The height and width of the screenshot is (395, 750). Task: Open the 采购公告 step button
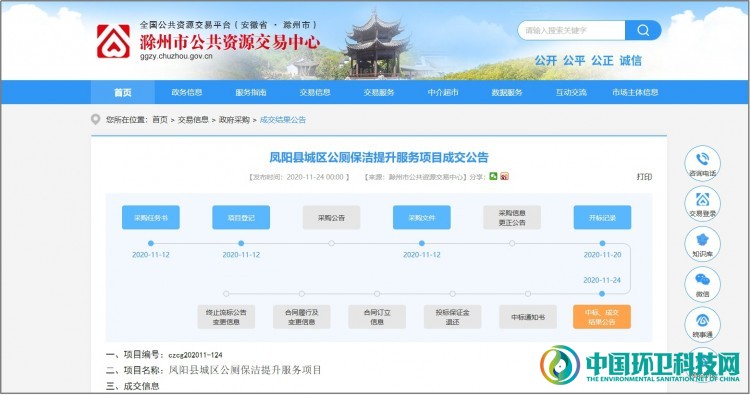click(x=331, y=218)
